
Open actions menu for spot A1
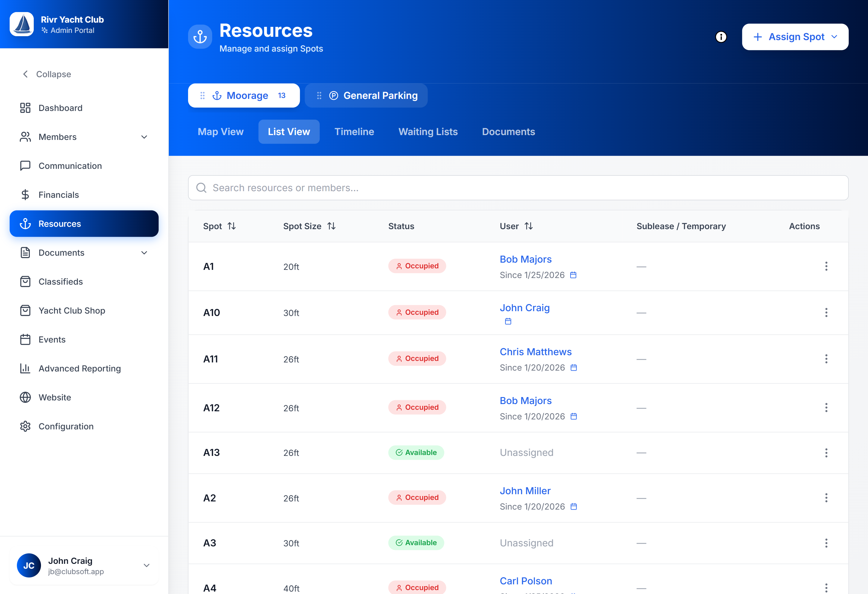click(826, 266)
